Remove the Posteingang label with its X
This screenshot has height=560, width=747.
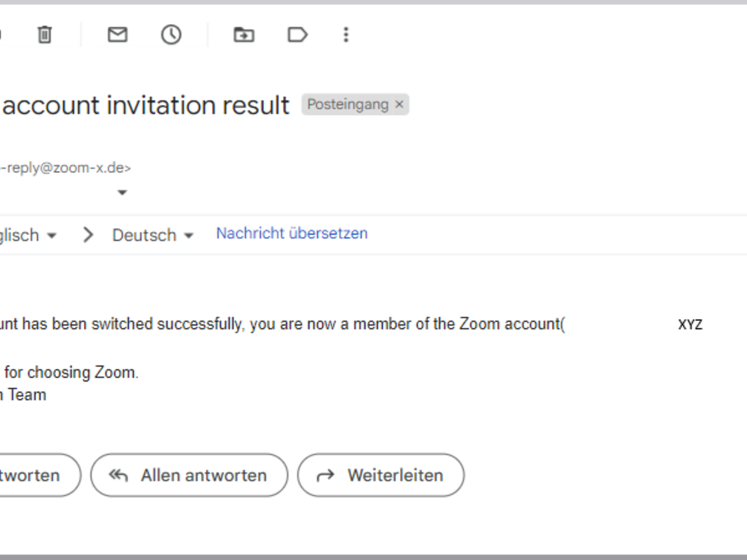(x=399, y=104)
